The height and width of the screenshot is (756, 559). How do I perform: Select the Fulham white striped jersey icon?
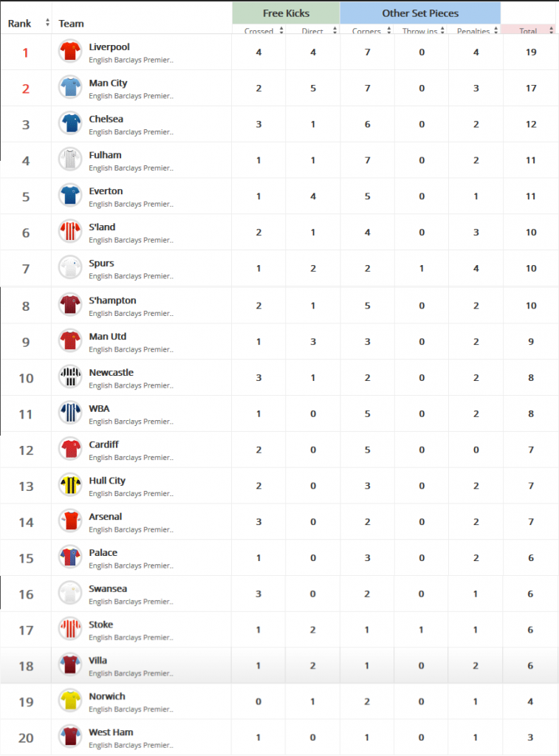pos(70,159)
